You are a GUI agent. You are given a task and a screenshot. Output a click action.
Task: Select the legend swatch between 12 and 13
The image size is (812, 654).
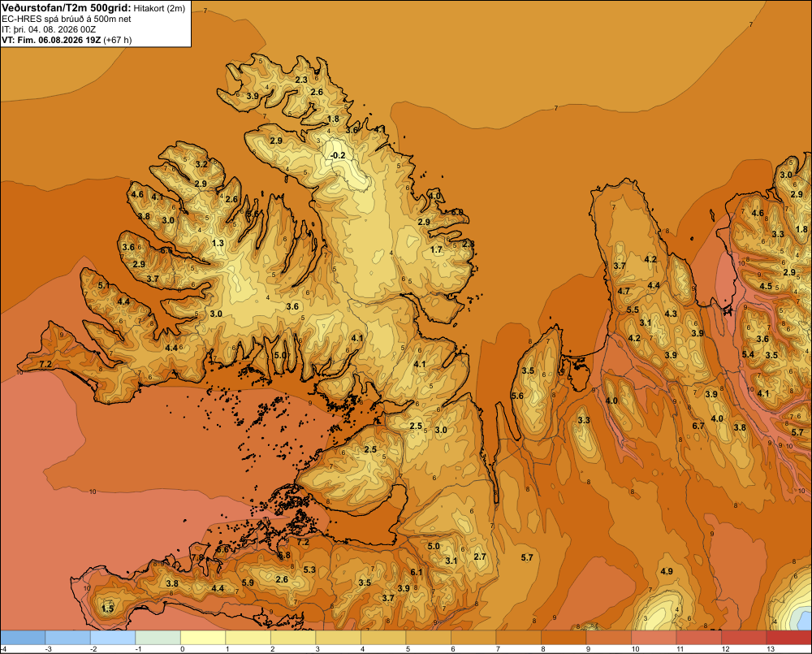744,638
